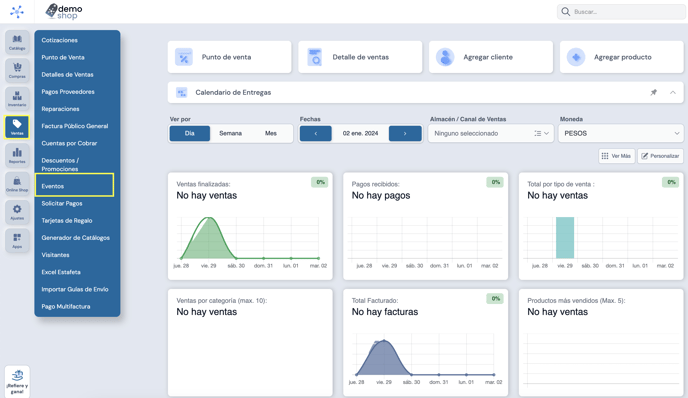Image resolution: width=688 pixels, height=398 pixels.
Task: Click the Buscar search field
Action: pyautogui.click(x=621, y=12)
